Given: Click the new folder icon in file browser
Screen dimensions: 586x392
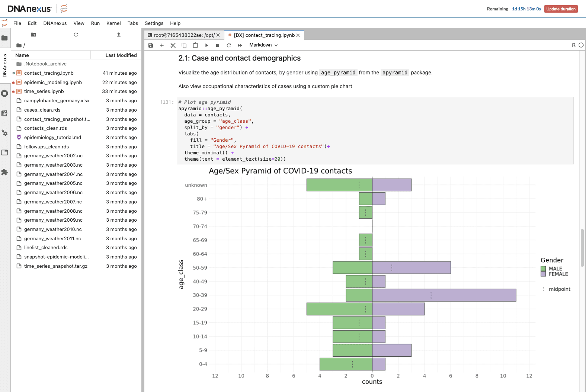Looking at the screenshot, I should [33, 35].
